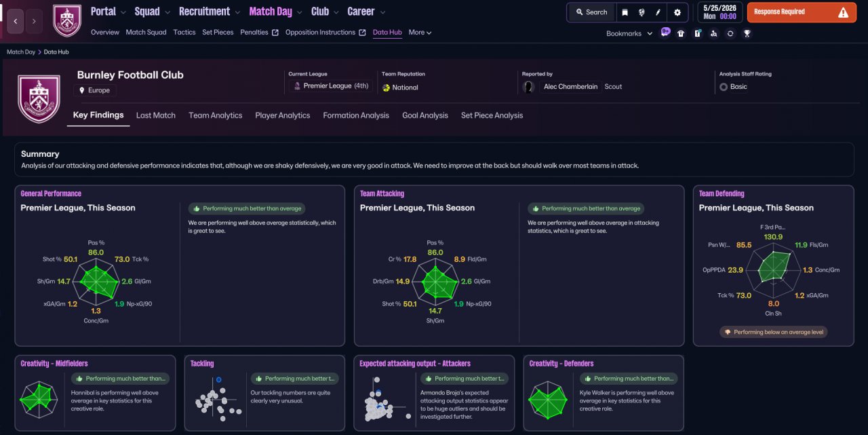The height and width of the screenshot is (435, 868).
Task: Click the warning triangle on Response Required
Action: (x=843, y=12)
